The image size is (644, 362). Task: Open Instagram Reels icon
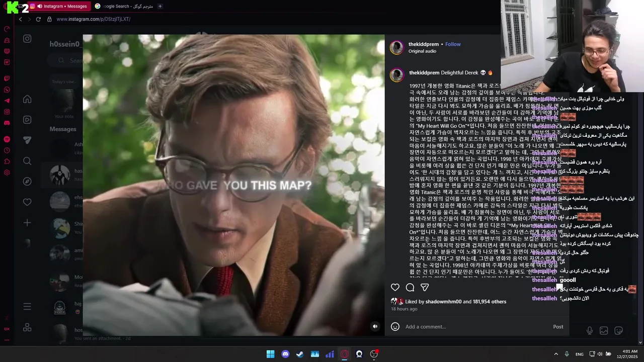(27, 120)
